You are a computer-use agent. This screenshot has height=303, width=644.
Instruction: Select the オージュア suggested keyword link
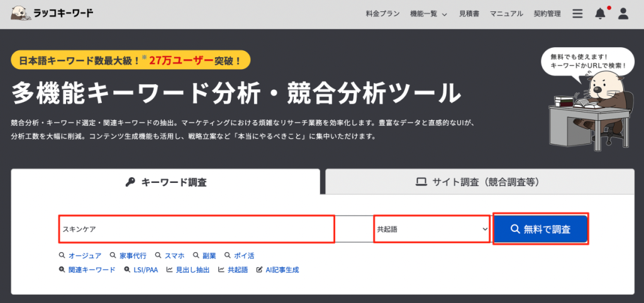[84, 256]
